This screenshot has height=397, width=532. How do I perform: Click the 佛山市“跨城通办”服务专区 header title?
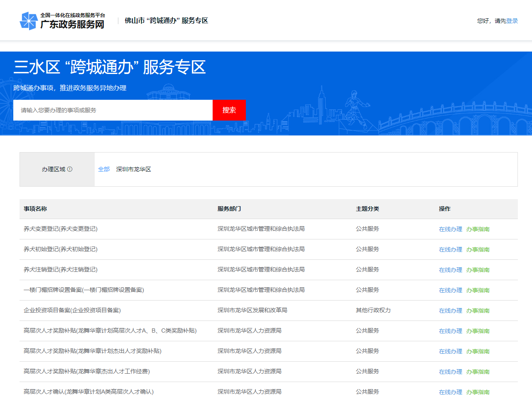click(166, 21)
